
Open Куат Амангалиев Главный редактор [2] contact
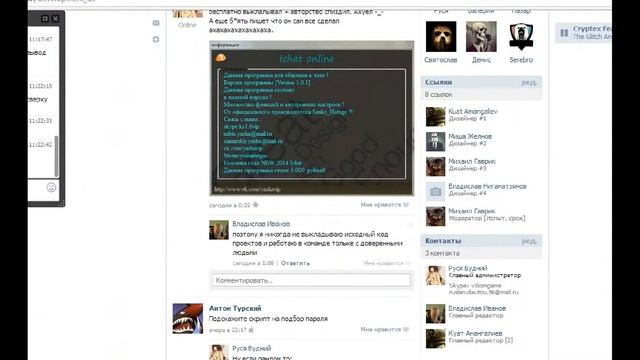pyautogui.click(x=475, y=333)
